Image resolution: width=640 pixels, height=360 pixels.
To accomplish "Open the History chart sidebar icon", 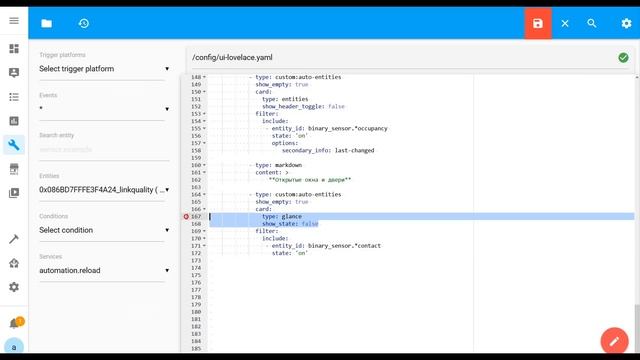I will pos(14,121).
